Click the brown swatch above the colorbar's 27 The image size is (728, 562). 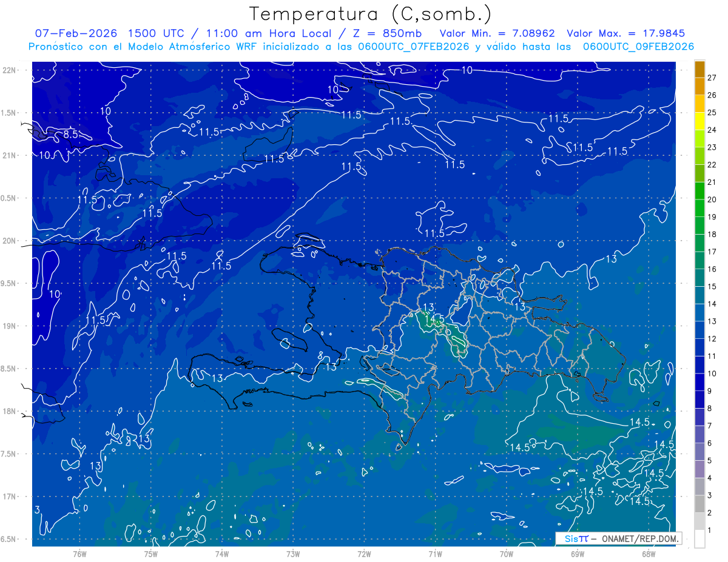(699, 70)
